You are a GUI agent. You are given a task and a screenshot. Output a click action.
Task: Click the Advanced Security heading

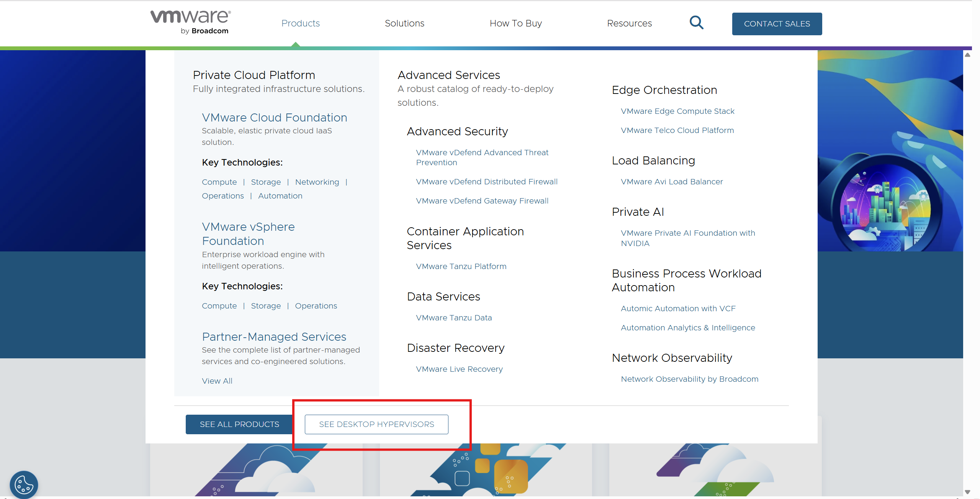tap(457, 131)
